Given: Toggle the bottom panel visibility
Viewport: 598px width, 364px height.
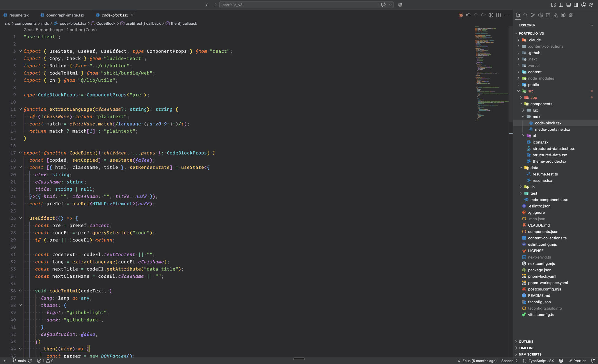Looking at the screenshot, I should coord(568,5).
